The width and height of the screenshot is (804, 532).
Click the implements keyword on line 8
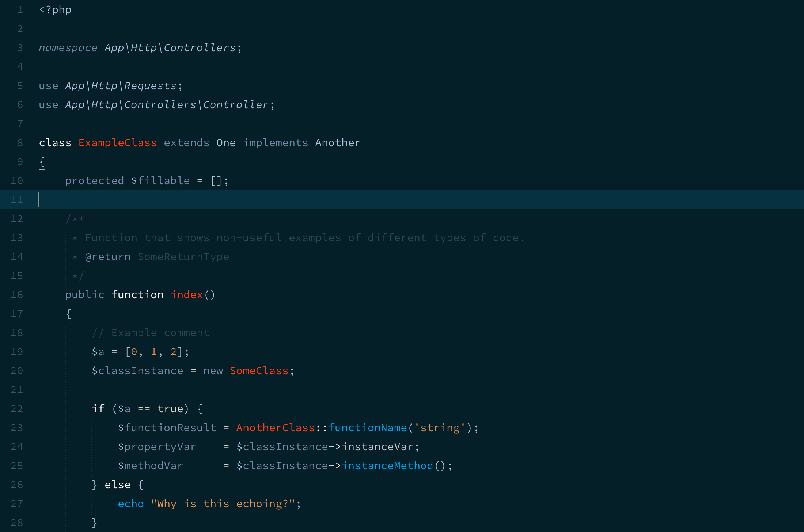[x=276, y=143]
